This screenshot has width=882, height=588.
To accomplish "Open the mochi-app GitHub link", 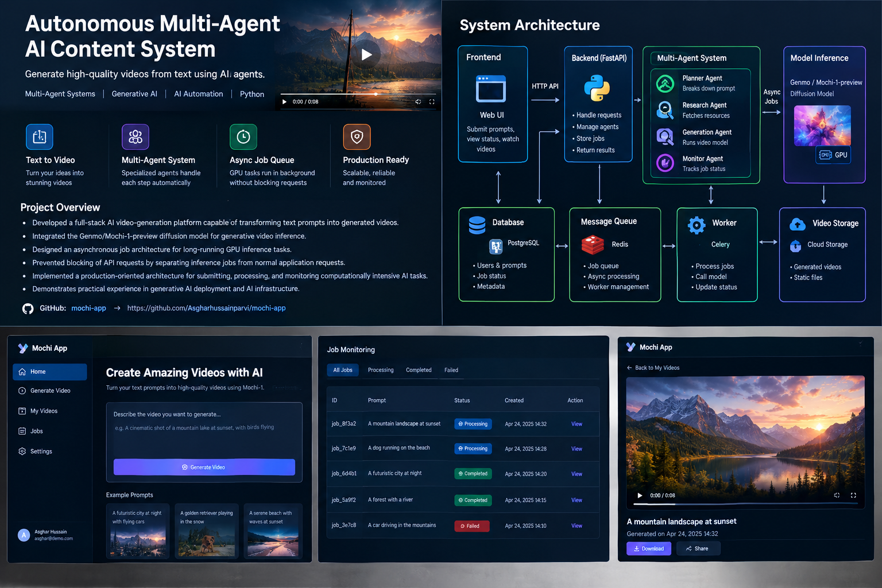I will point(88,308).
